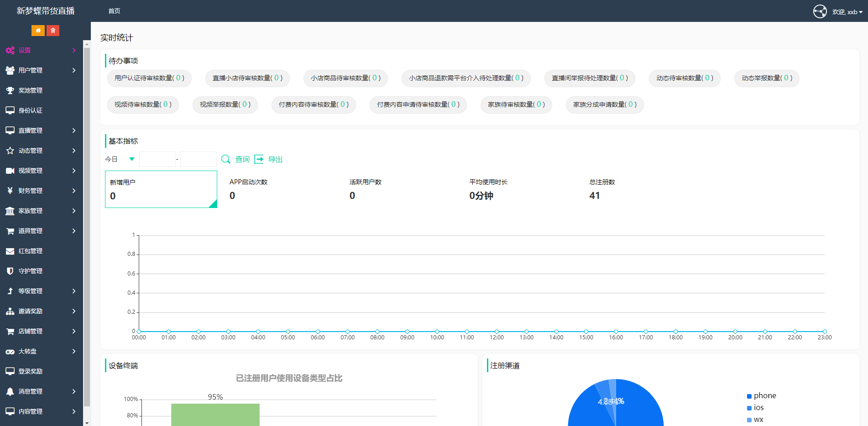Click the user avatar icon in header
The image size is (868, 426).
coord(820,11)
